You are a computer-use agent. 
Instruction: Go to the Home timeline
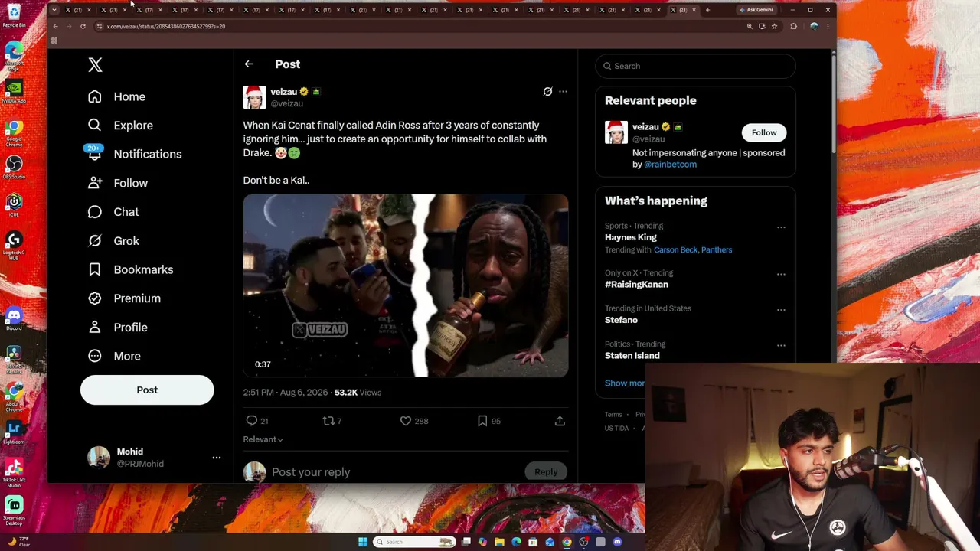click(x=116, y=96)
